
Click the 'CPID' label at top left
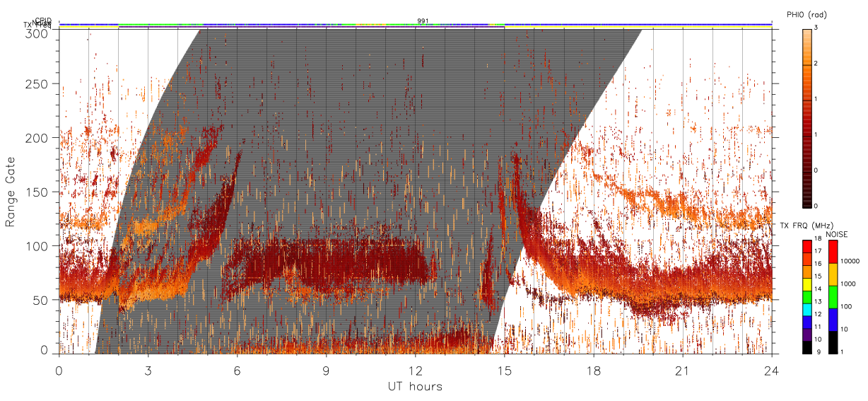[x=43, y=21]
